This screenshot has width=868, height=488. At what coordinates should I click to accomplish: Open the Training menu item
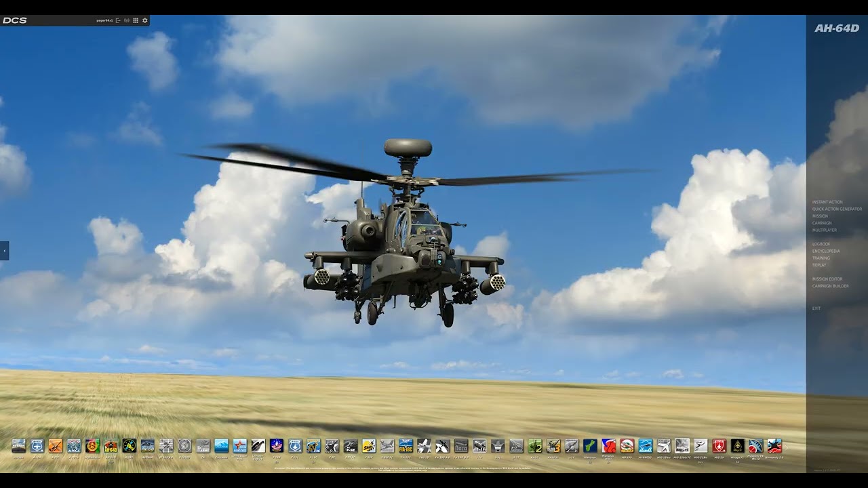821,258
